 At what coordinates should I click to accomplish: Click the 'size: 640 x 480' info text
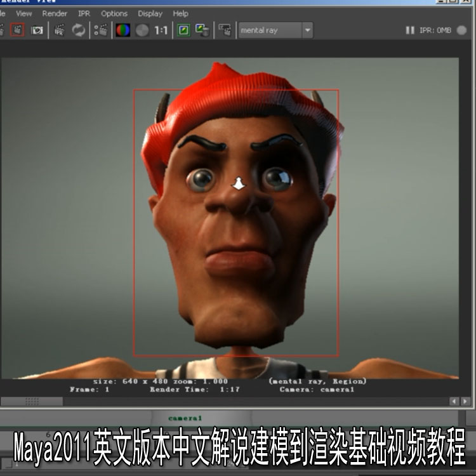pos(131,381)
